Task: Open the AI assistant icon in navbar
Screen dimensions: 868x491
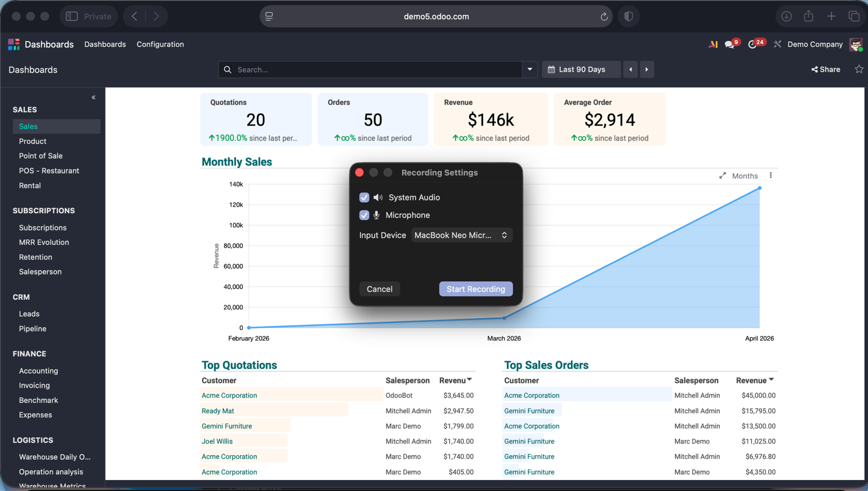Action: tap(713, 44)
